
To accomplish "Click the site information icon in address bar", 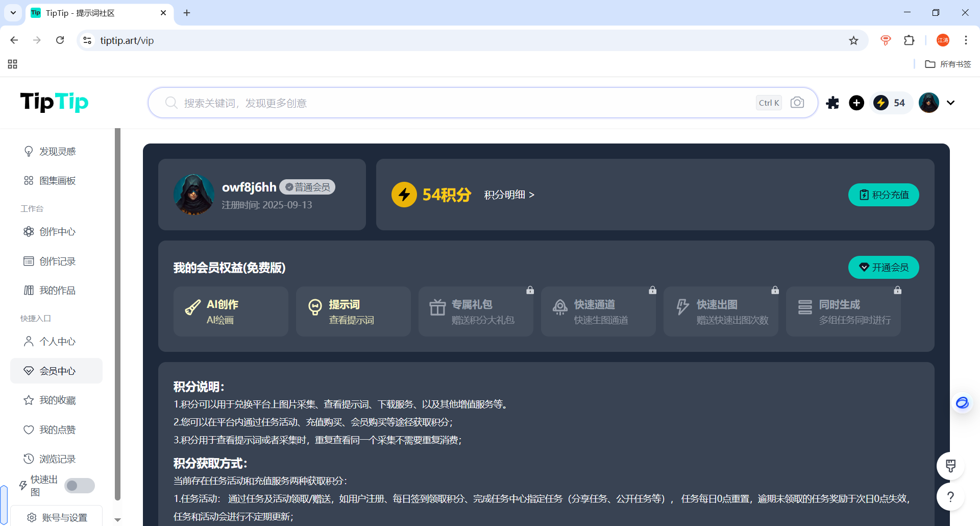I will (x=87, y=40).
